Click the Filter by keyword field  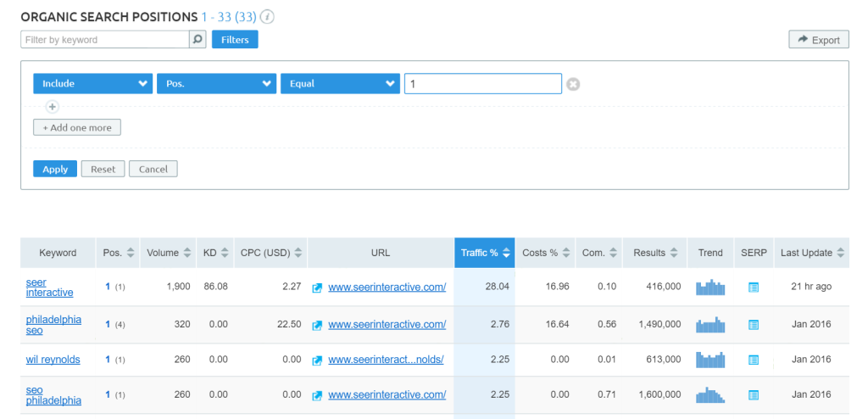coord(104,39)
